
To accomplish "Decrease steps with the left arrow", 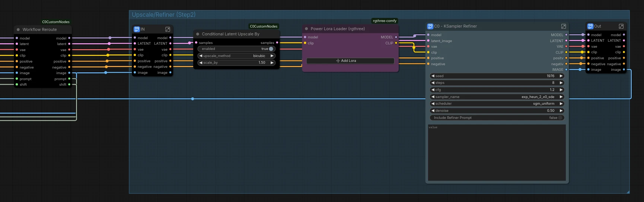I will tap(433, 83).
